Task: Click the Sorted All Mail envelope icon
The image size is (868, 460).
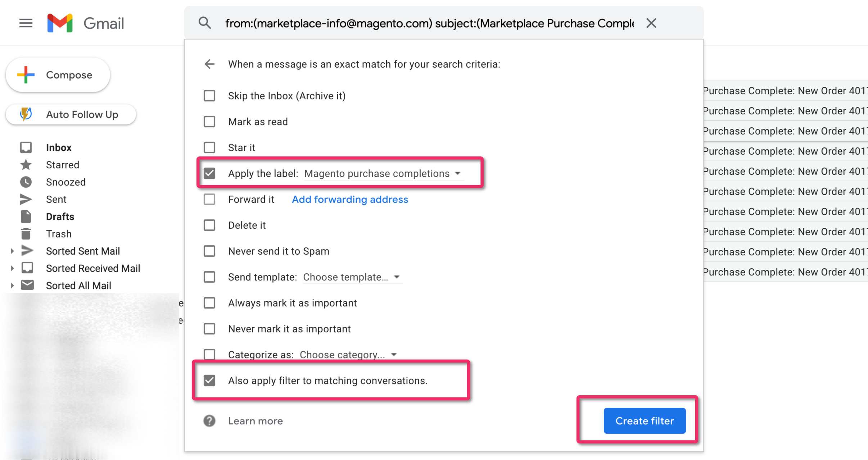Action: click(27, 285)
